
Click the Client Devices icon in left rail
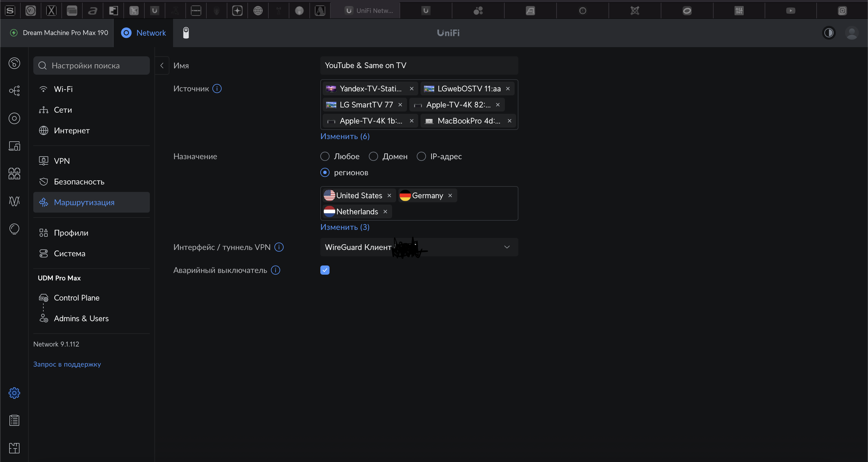[14, 146]
